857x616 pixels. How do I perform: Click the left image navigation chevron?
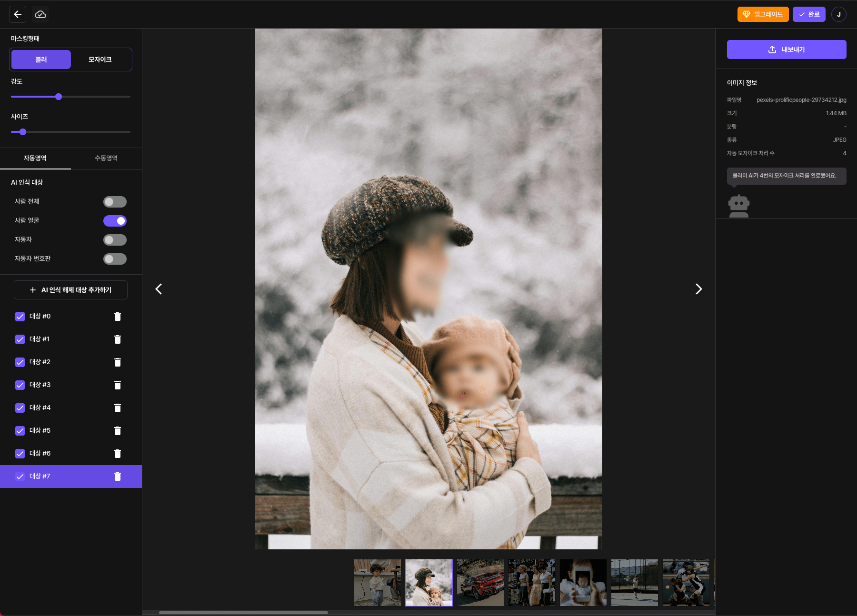159,289
